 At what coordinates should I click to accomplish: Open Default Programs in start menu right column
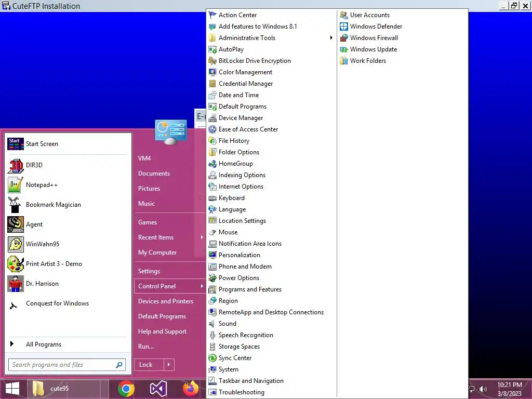click(x=170, y=316)
